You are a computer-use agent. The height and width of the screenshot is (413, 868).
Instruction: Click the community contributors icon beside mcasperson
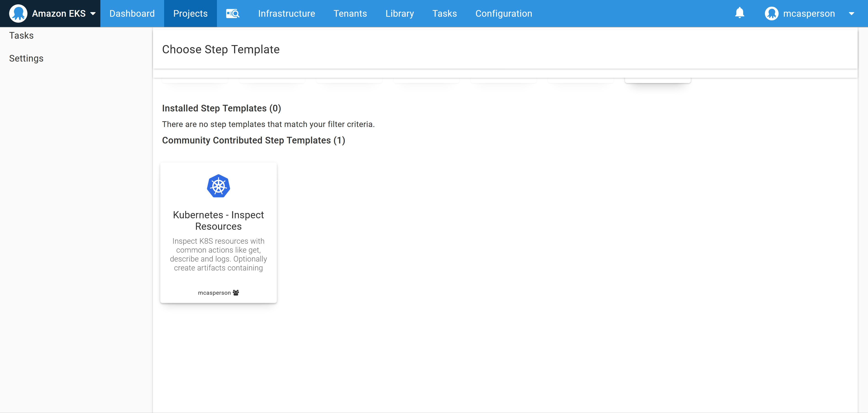(236, 293)
